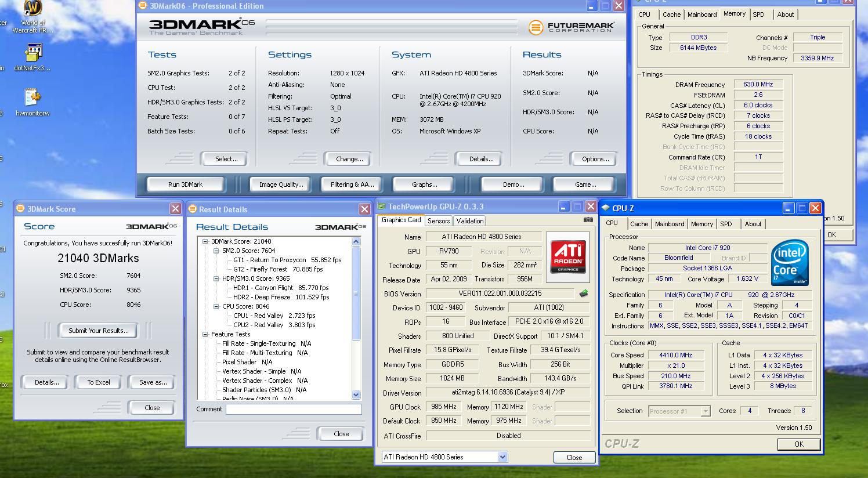Click Save as button
Viewport: 868px width, 478px height.
pyautogui.click(x=153, y=382)
